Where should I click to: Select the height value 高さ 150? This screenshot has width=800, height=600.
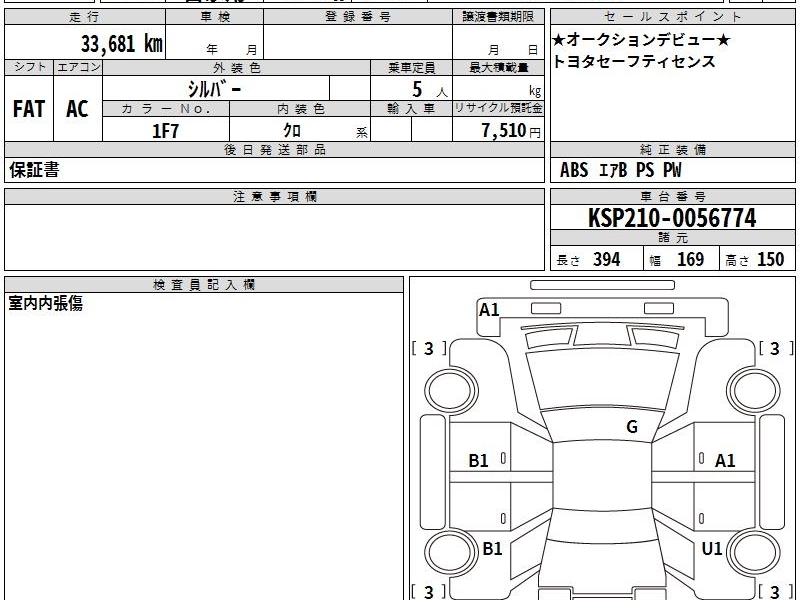[x=755, y=260]
